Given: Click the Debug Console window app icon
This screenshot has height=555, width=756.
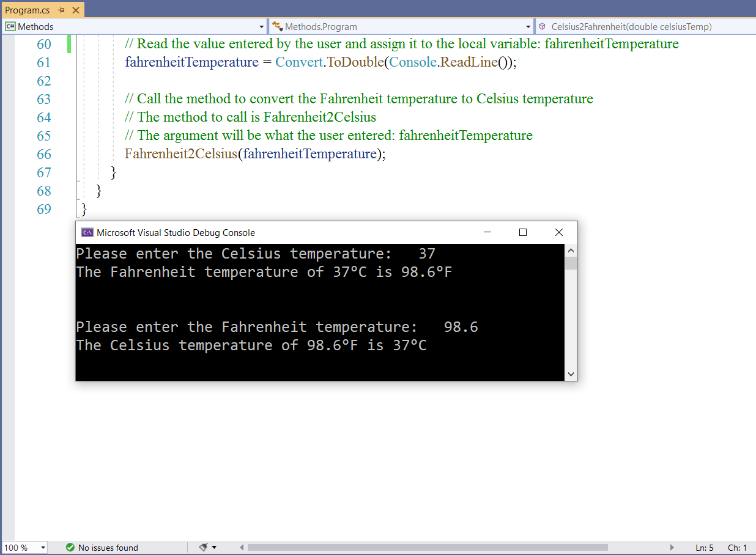Looking at the screenshot, I should click(x=87, y=232).
